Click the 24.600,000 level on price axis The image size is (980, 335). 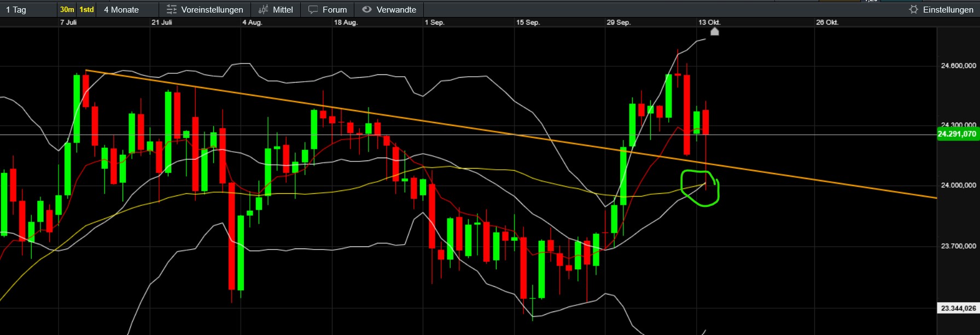(958, 66)
